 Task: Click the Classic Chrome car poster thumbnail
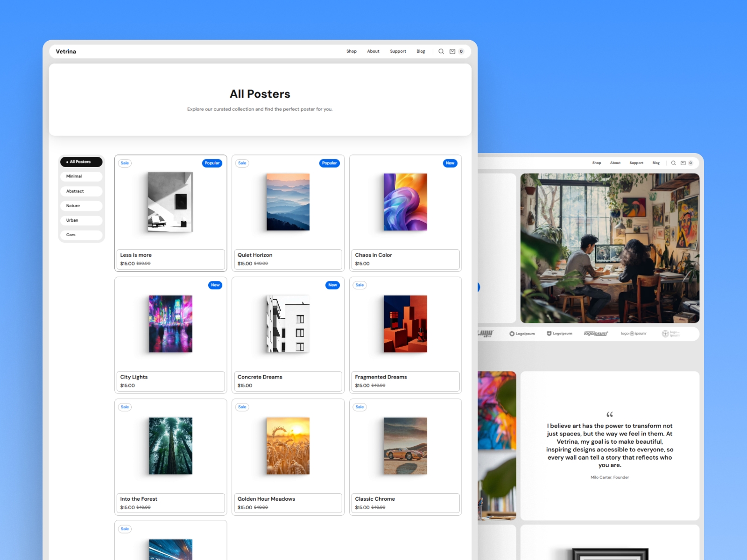tap(405, 446)
